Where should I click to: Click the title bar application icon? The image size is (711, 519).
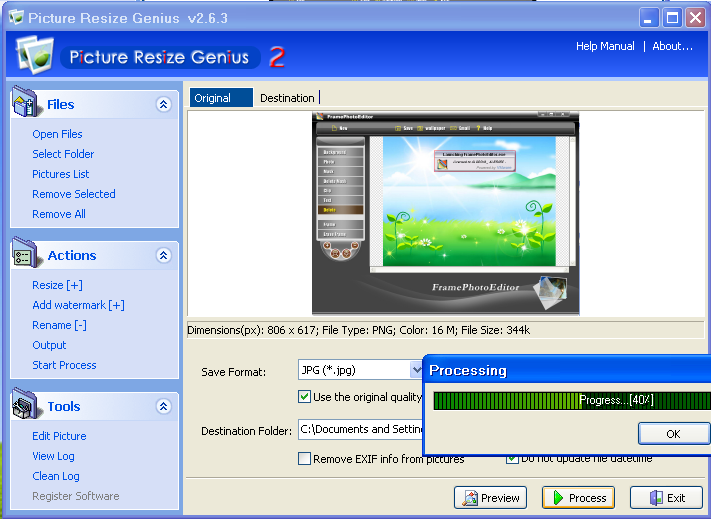pos(16,17)
